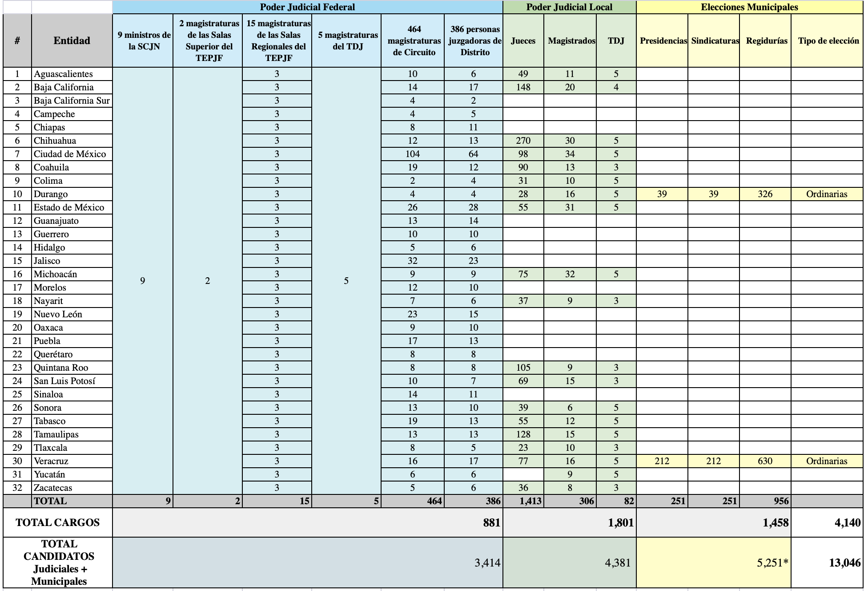This screenshot has height=591, width=868.
Task: Select the merged cell showing 9 ministros
Action: (x=142, y=280)
